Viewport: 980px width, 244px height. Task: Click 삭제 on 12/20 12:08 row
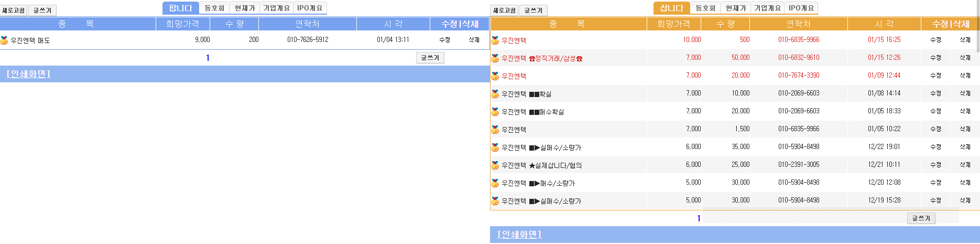(965, 183)
